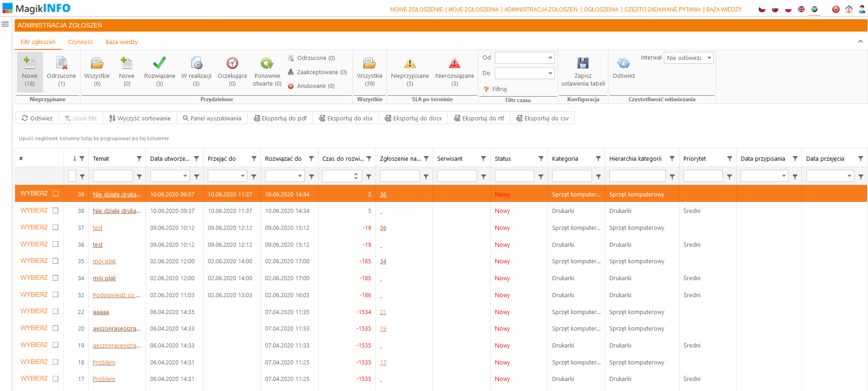Open Panel wyszukiwania

[x=212, y=118]
